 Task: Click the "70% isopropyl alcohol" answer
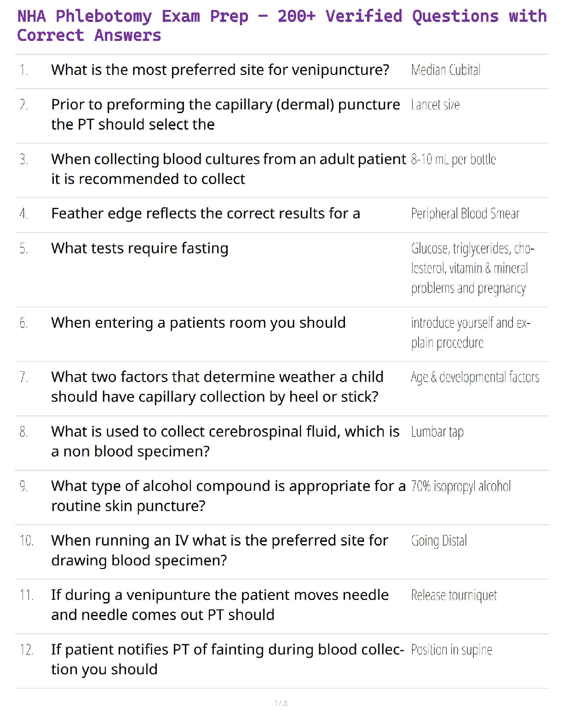tap(460, 486)
